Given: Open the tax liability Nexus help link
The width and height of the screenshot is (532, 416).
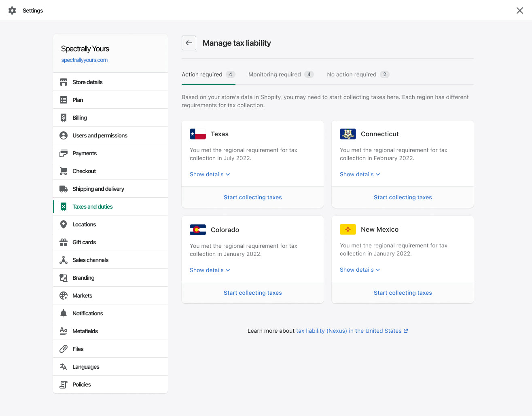Looking at the screenshot, I should pyautogui.click(x=349, y=330).
